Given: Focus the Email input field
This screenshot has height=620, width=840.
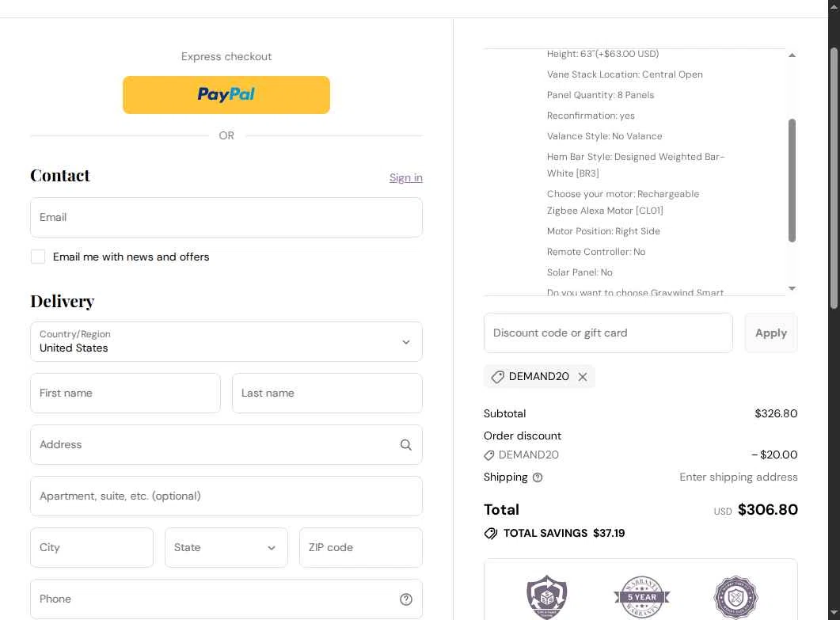Looking at the screenshot, I should pyautogui.click(x=226, y=218).
